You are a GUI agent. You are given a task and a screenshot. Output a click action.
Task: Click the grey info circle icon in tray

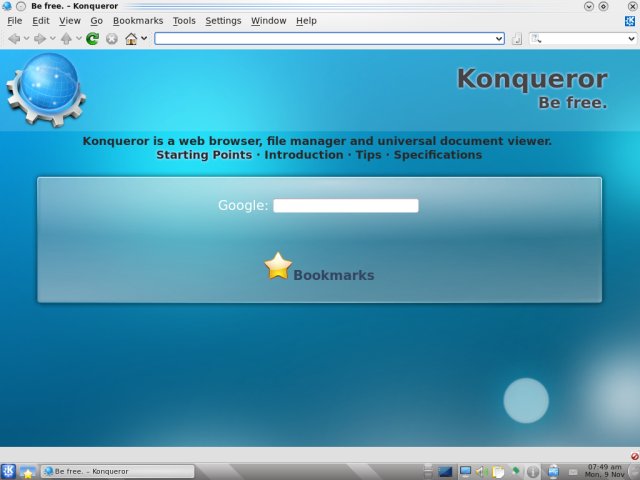tap(532, 472)
